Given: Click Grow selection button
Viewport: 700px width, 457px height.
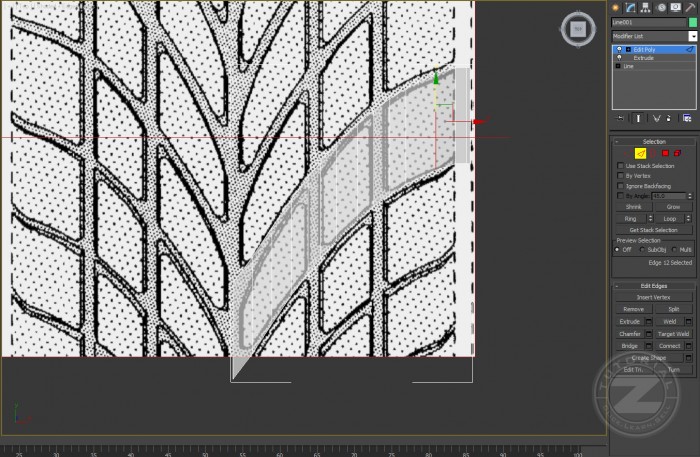Looking at the screenshot, I should pos(673,207).
